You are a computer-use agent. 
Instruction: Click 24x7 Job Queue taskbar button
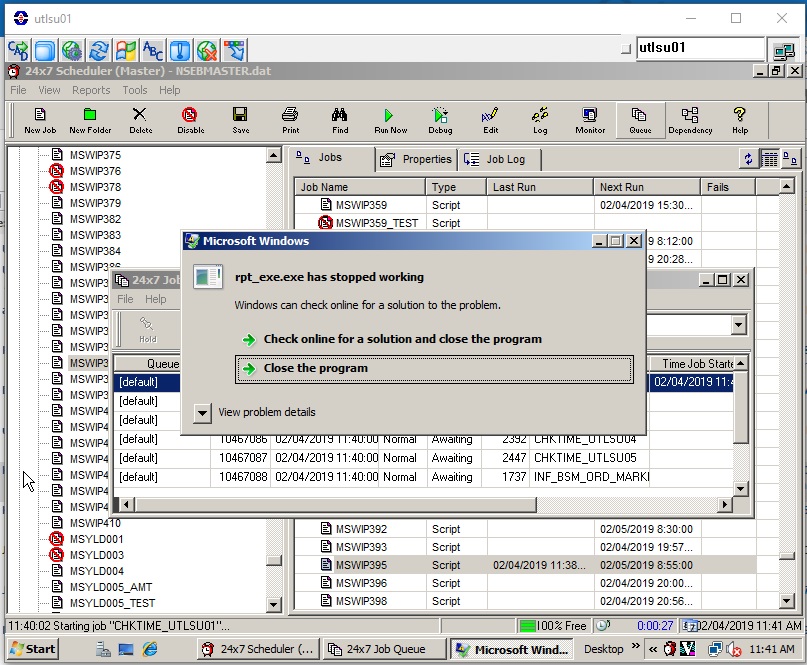pyautogui.click(x=384, y=649)
